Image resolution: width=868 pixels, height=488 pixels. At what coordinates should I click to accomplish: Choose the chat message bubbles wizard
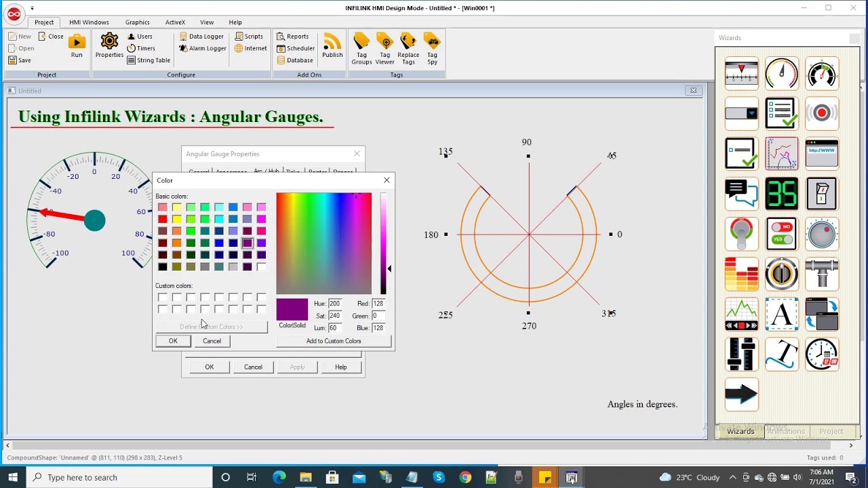click(x=741, y=194)
